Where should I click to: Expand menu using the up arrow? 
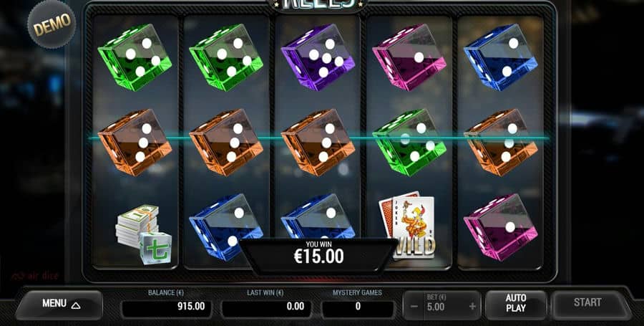click(76, 305)
